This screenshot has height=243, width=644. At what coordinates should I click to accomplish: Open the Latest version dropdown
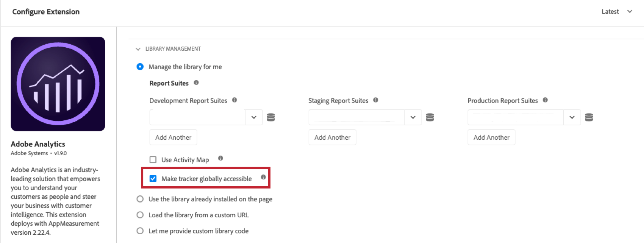click(x=617, y=12)
